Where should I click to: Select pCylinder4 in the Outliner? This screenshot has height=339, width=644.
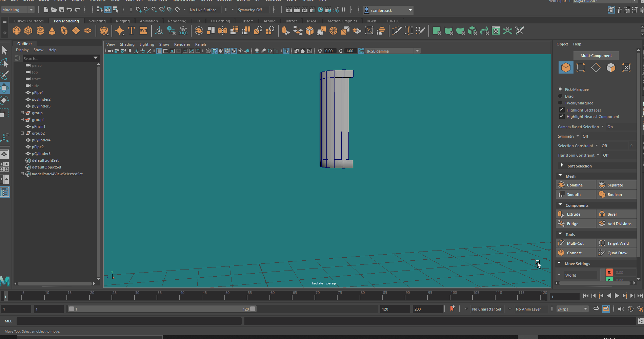tap(41, 140)
